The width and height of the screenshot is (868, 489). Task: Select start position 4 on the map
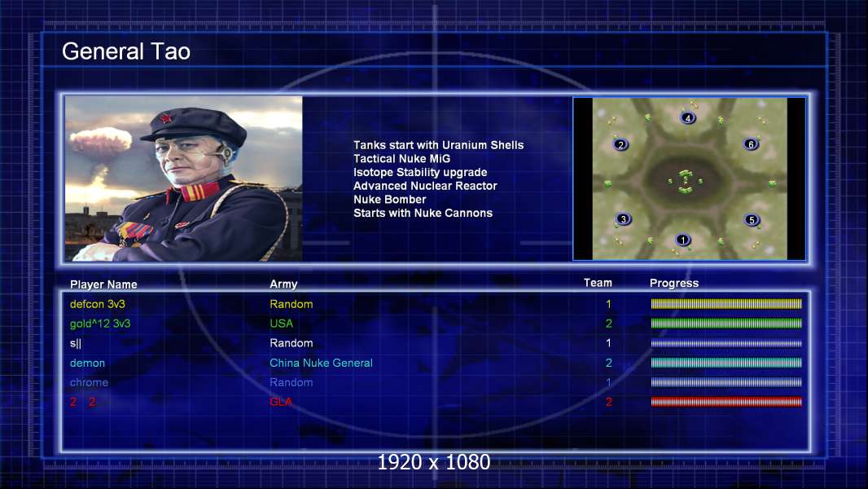pyautogui.click(x=688, y=117)
